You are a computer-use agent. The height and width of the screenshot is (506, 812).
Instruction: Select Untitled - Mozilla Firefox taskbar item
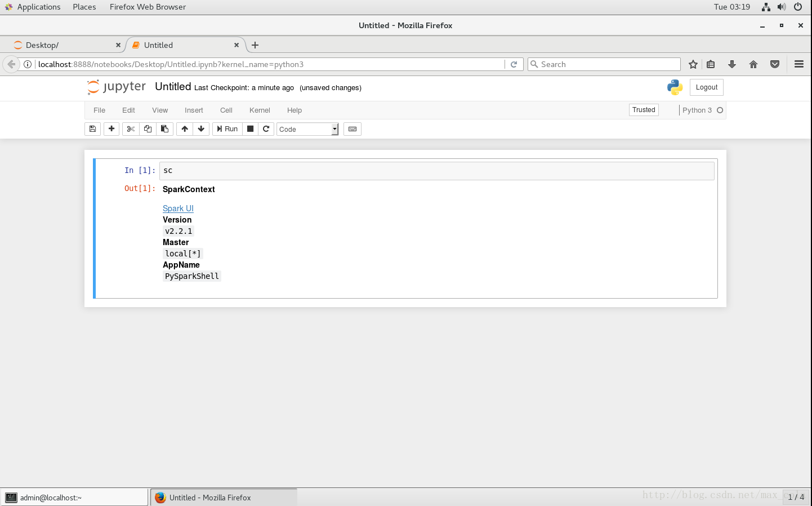pyautogui.click(x=224, y=498)
